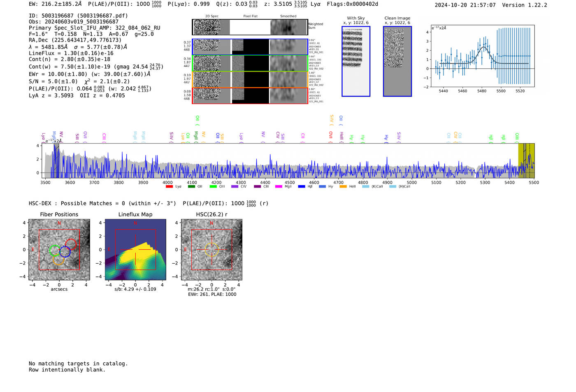Pick the orange HeII legend swatch
The width and height of the screenshot is (576, 392).
(x=343, y=187)
